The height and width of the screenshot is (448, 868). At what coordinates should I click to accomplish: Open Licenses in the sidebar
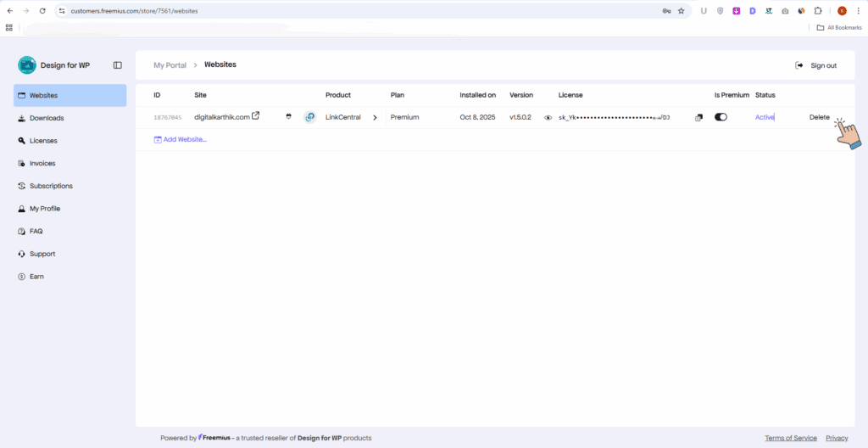[x=70, y=141]
